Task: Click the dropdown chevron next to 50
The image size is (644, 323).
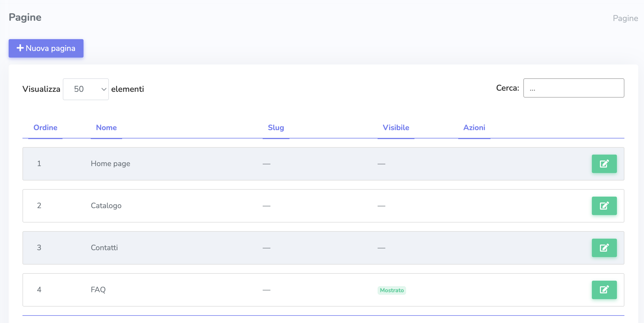Action: [104, 89]
